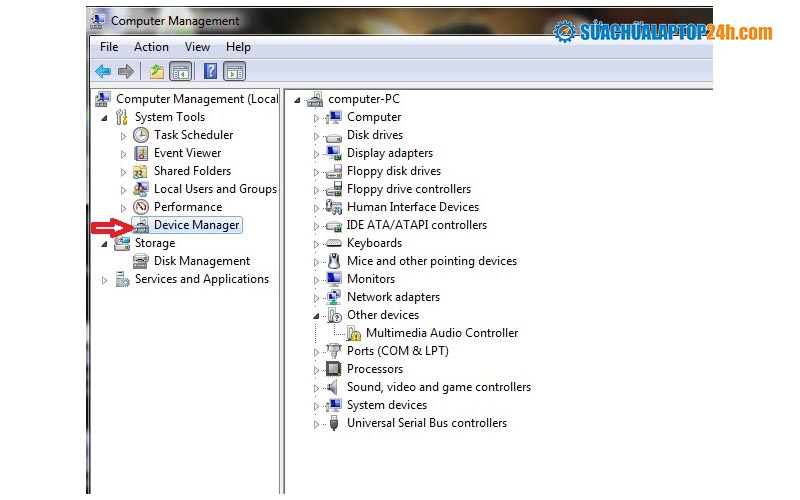800x500 pixels.
Task: Click the Back arrow toolbar icon
Action: (x=103, y=71)
